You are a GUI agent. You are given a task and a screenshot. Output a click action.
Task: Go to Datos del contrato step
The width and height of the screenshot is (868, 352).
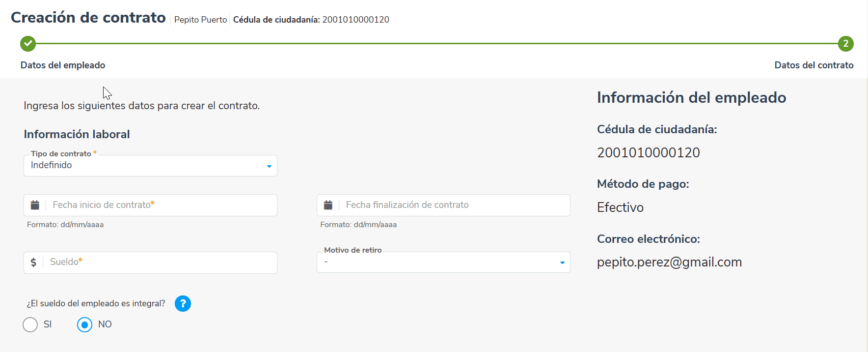click(x=814, y=65)
